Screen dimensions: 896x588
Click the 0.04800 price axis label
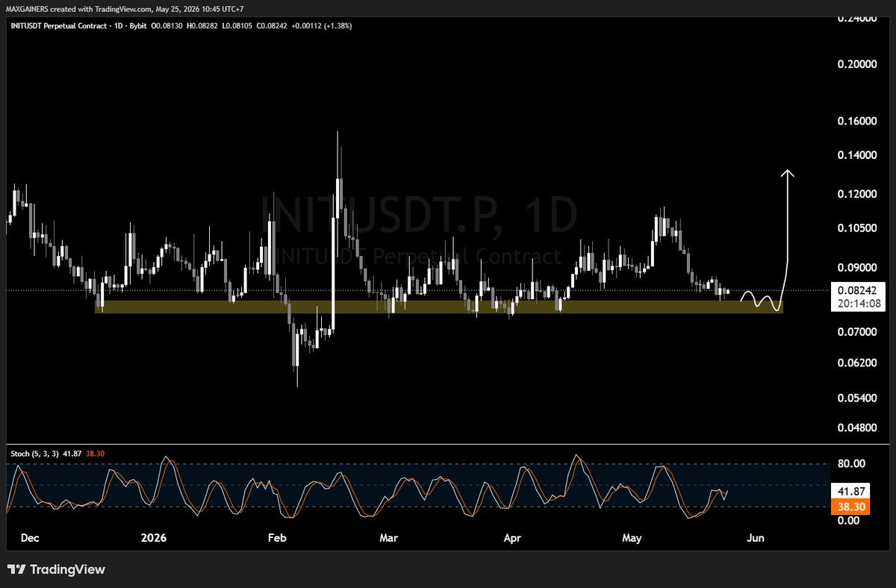coord(856,428)
